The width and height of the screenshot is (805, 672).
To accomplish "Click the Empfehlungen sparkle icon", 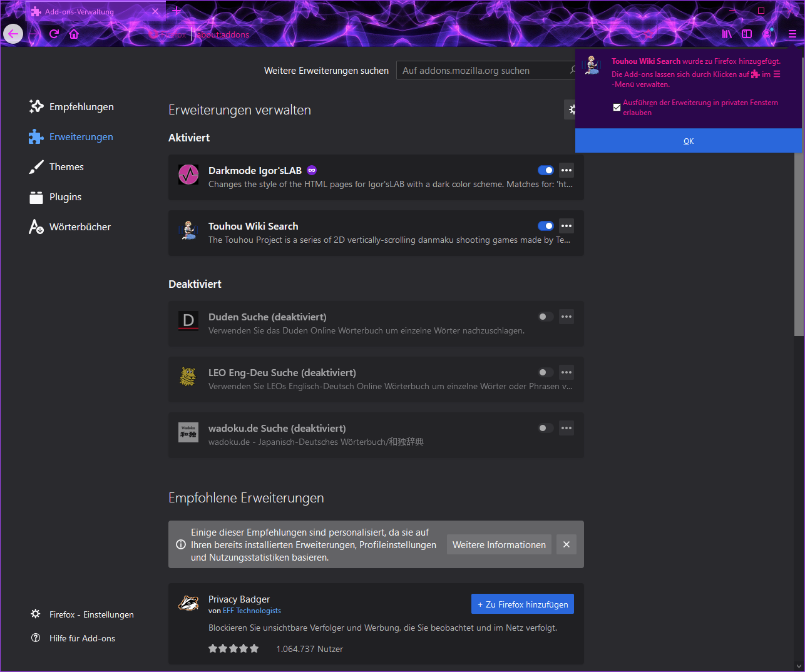I will click(x=36, y=106).
